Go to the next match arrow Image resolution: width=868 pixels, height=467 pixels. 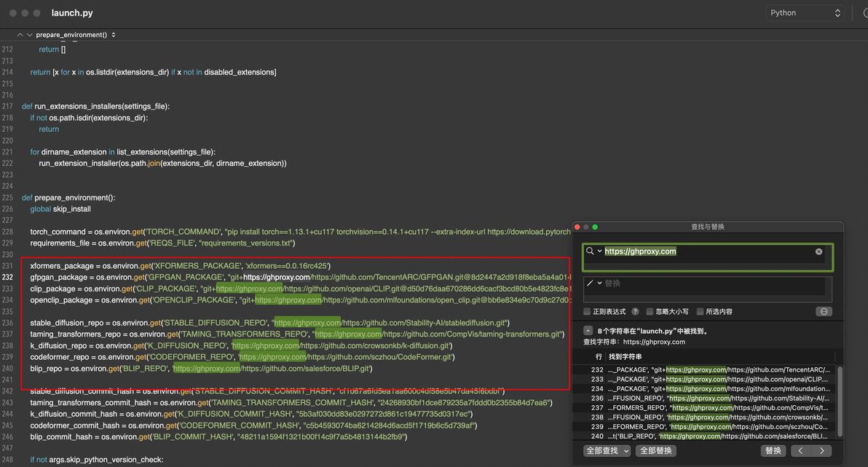point(821,451)
